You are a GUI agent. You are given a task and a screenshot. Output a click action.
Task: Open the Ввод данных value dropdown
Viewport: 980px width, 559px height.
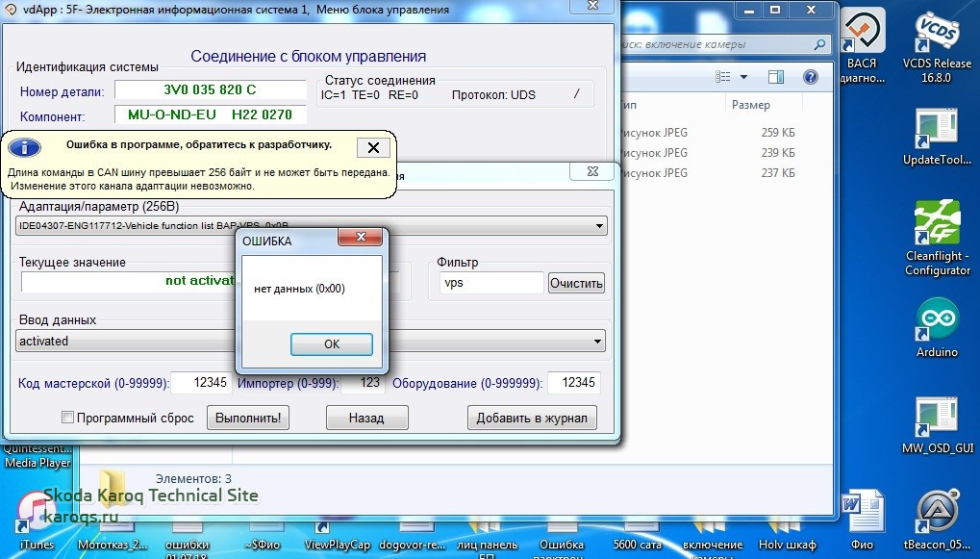pyautogui.click(x=599, y=342)
